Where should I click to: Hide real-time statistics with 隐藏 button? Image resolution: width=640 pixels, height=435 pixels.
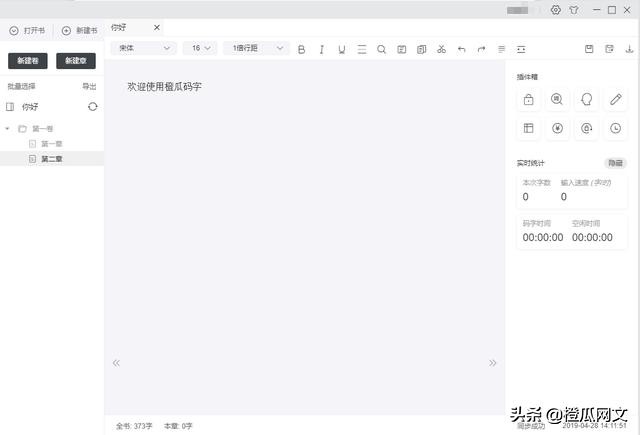pyautogui.click(x=615, y=163)
